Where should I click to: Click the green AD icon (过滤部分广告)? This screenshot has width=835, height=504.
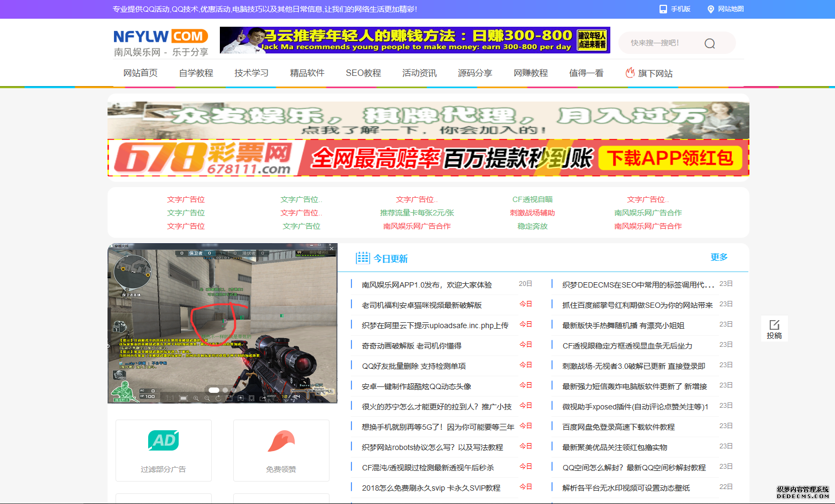(x=163, y=441)
